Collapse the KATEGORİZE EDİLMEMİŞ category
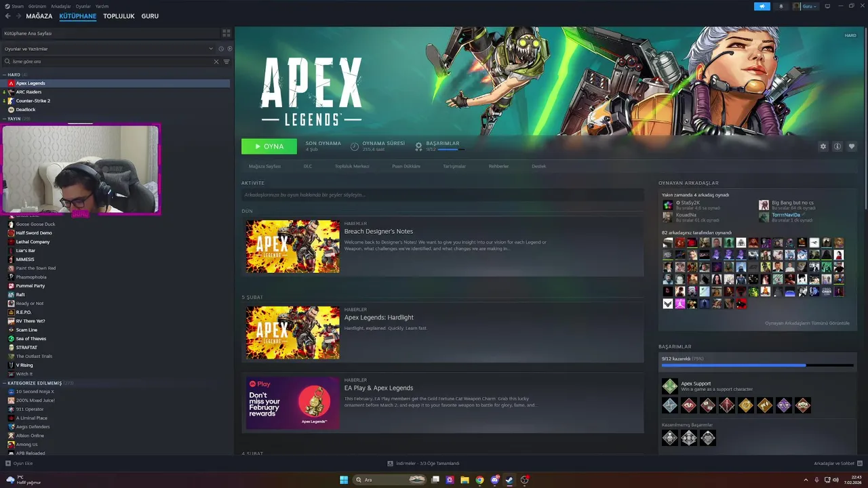 (x=4, y=383)
